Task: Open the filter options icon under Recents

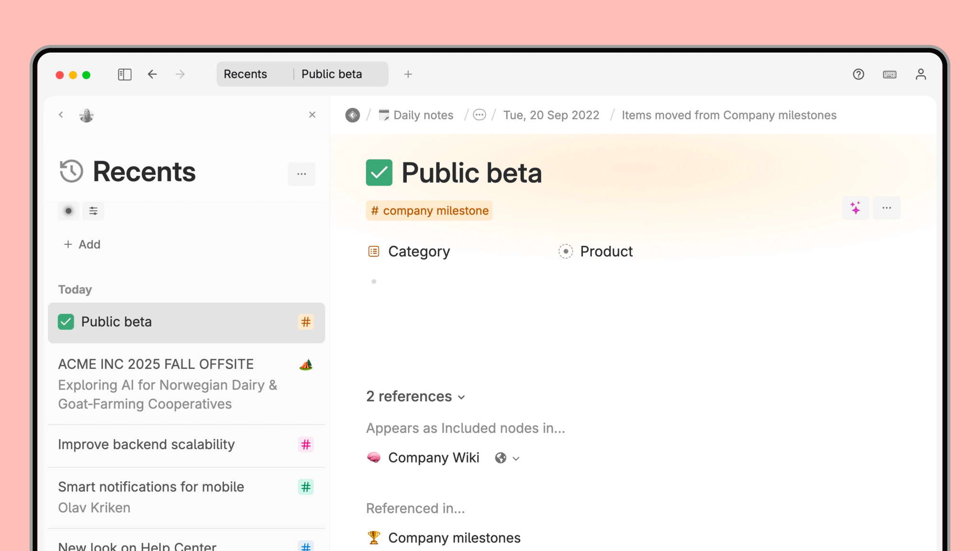Action: tap(93, 211)
